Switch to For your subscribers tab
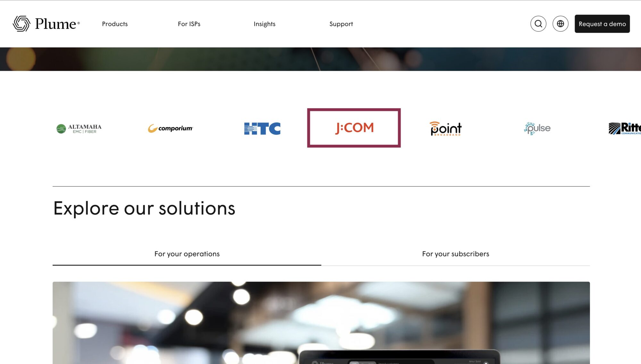Viewport: 641px width, 364px height. 455,254
